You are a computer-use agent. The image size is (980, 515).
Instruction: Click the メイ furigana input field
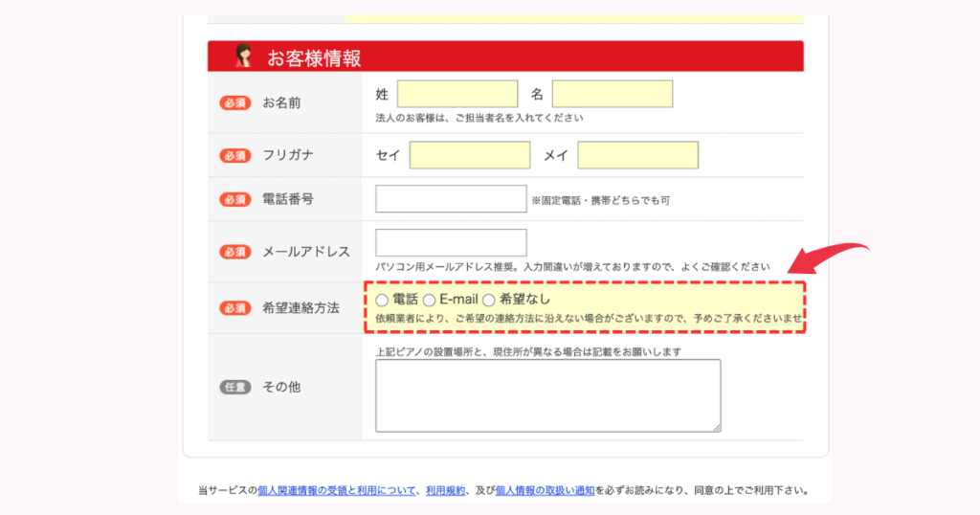637,155
